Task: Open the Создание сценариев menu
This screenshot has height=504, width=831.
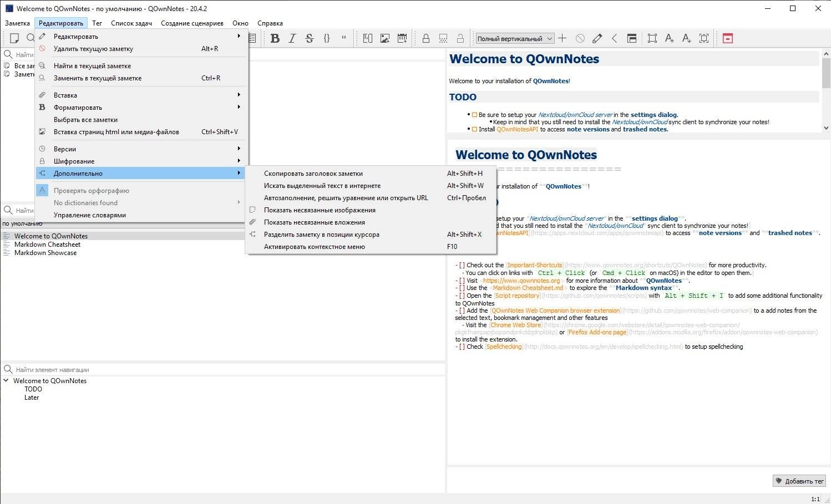Action: tap(192, 23)
